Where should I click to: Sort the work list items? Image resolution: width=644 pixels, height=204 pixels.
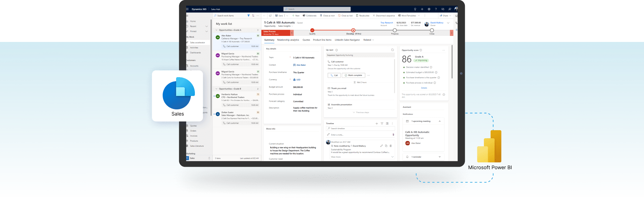[x=253, y=16]
